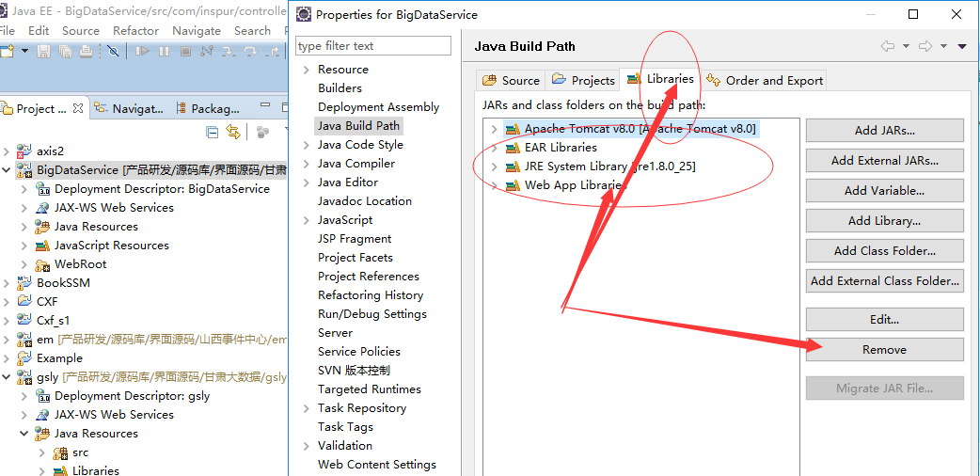Click the type filter text field
This screenshot has height=476, width=980.
pos(373,46)
